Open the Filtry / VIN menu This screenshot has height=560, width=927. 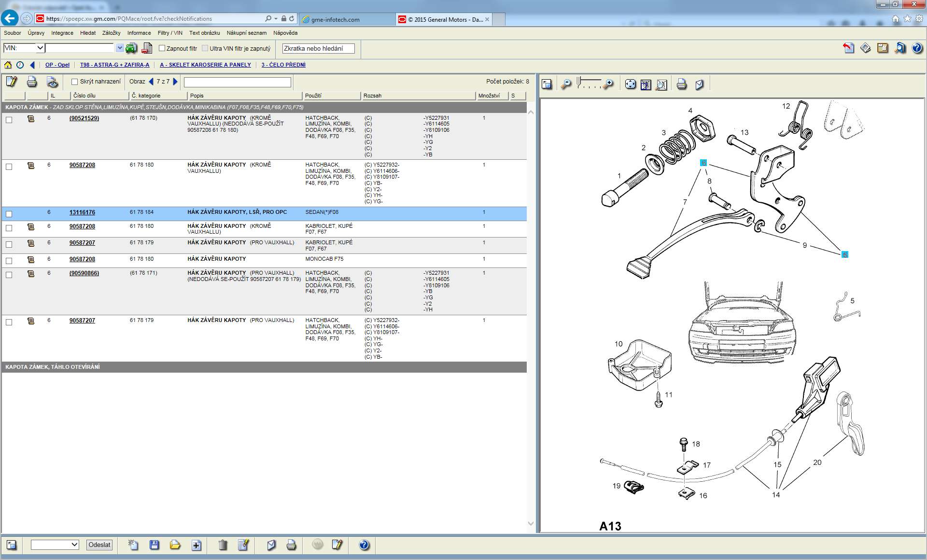(169, 33)
